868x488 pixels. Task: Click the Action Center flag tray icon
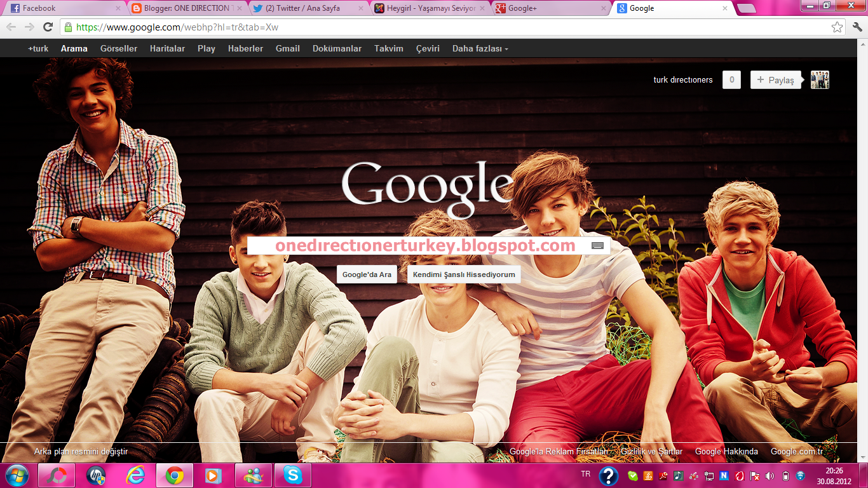point(755,475)
